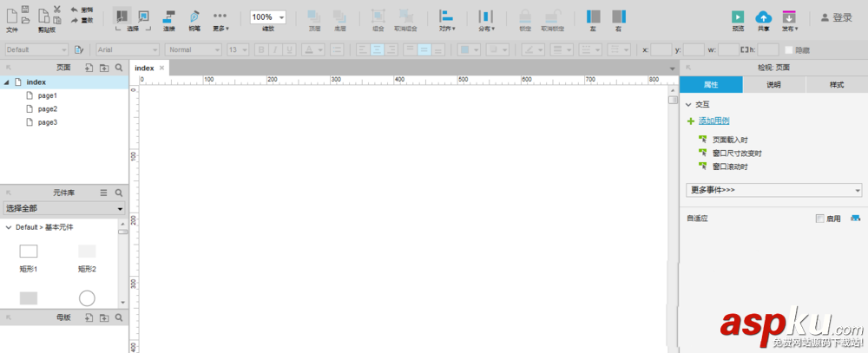Open the 100% zoom dropdown
Image resolution: width=868 pixels, height=353 pixels.
268,17
